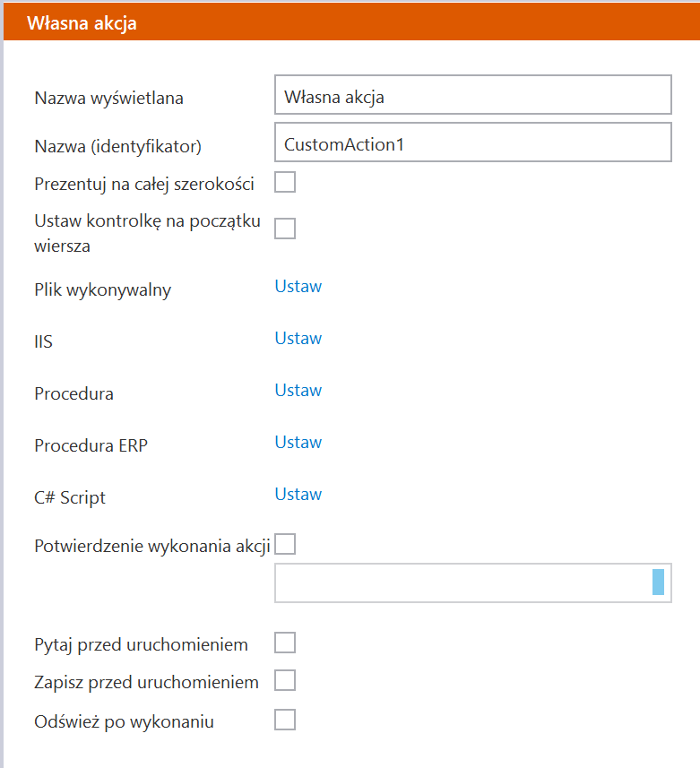The width and height of the screenshot is (700, 768).
Task: Enable Pytaj przed uruchomieniem option
Action: coord(285,643)
